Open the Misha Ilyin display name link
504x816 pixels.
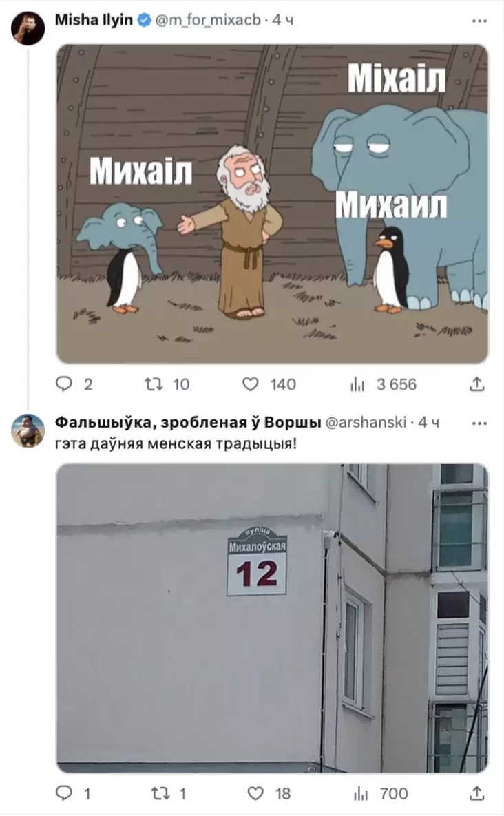[94, 20]
